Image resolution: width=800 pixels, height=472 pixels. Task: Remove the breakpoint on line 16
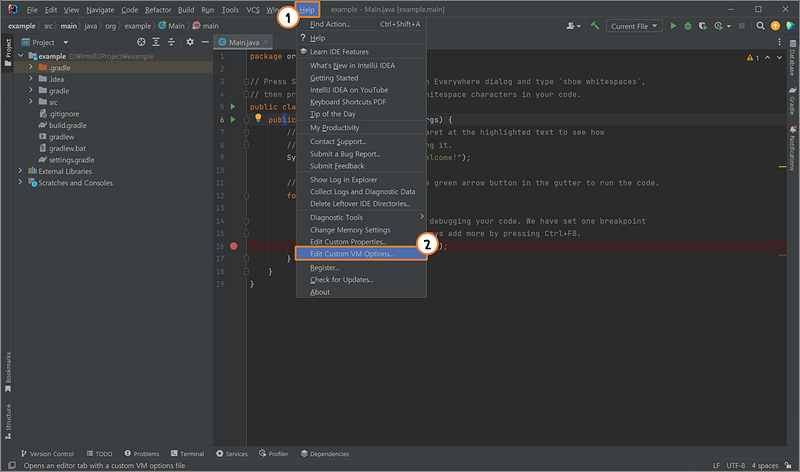point(234,246)
